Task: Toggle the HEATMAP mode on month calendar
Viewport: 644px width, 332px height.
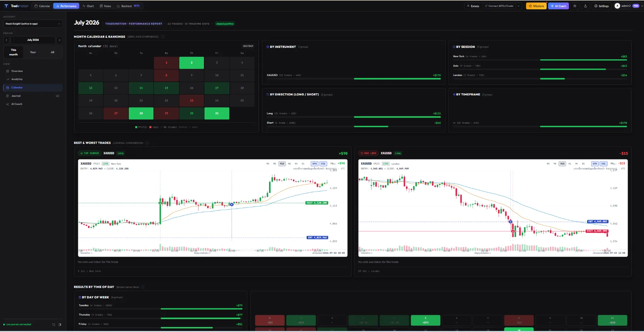Action: [248, 46]
